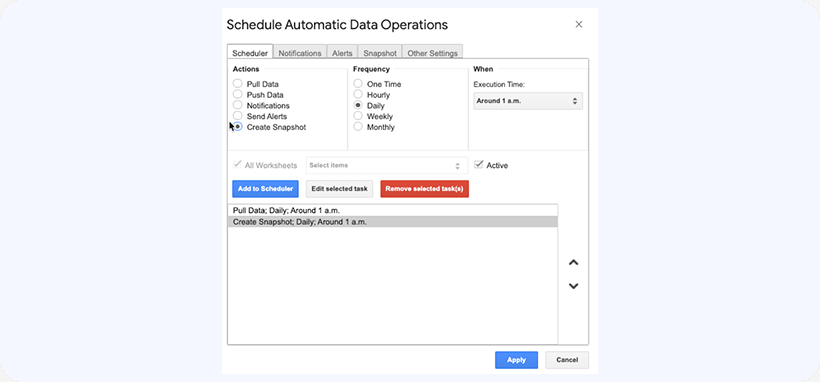820x382 pixels.
Task: Choose Hourly frequency
Action: tap(358, 95)
